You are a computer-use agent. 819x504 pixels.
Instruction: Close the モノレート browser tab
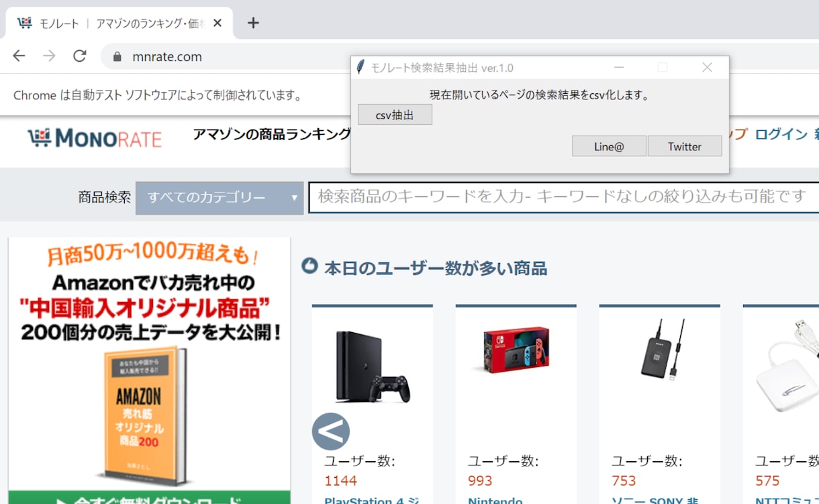pos(218,23)
